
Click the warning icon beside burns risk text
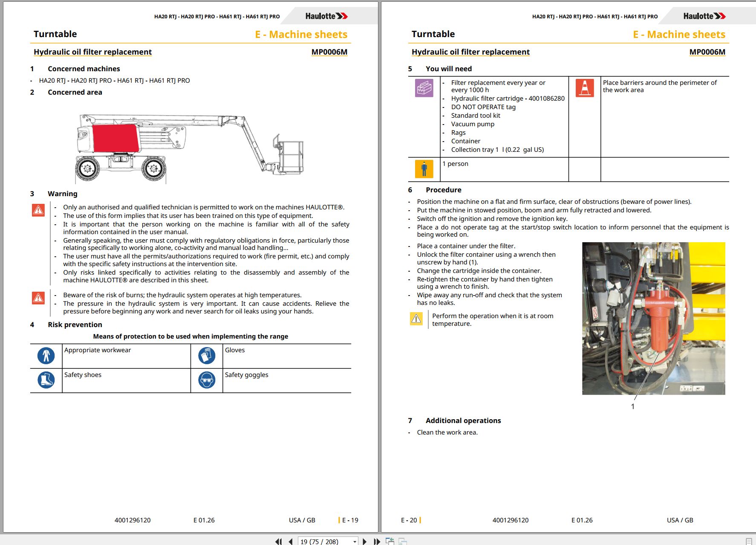coord(38,298)
